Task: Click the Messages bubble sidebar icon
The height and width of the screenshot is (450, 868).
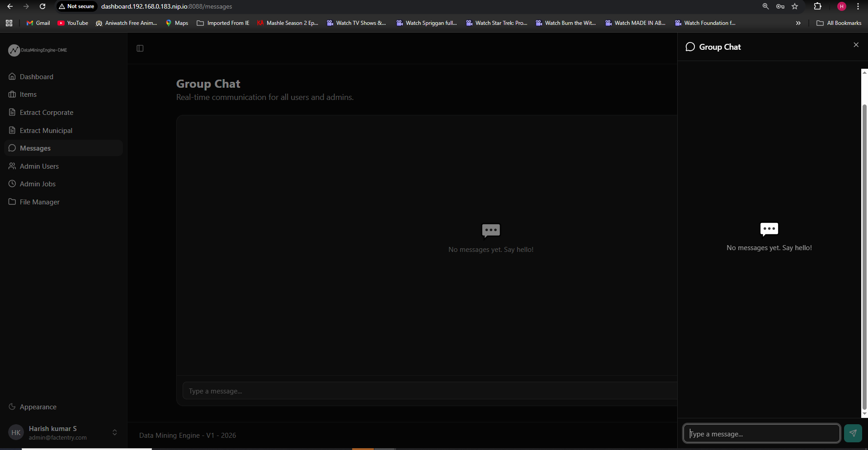Action: [12, 148]
